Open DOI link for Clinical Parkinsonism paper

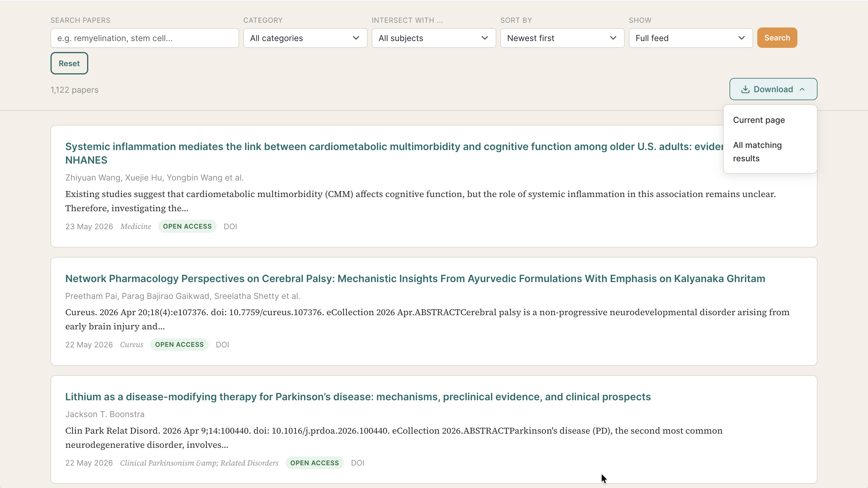point(358,463)
